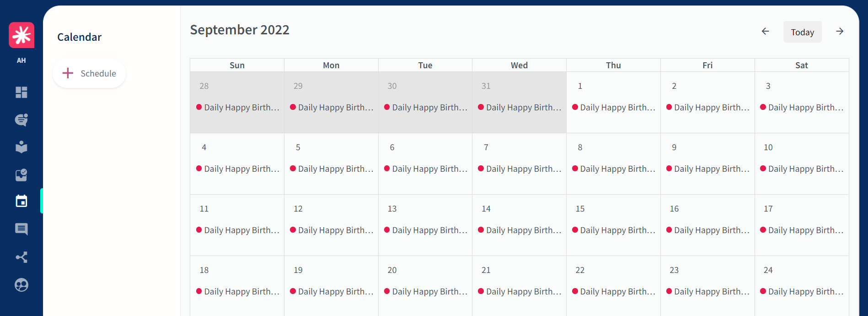Open the Daily Happy Birthday event on September 16
868x316 pixels.
707,230
